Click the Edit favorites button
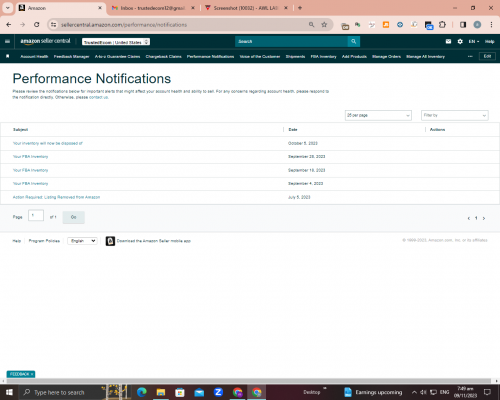This screenshot has width=500, height=400. point(487,56)
